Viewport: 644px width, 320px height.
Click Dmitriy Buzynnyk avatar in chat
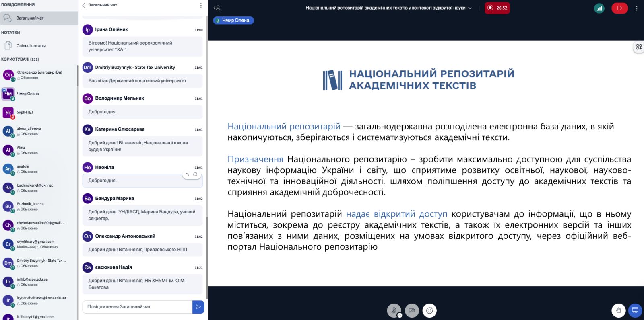(x=87, y=67)
